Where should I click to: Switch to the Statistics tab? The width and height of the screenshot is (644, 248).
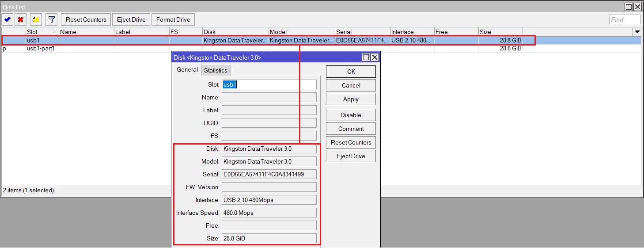click(216, 70)
